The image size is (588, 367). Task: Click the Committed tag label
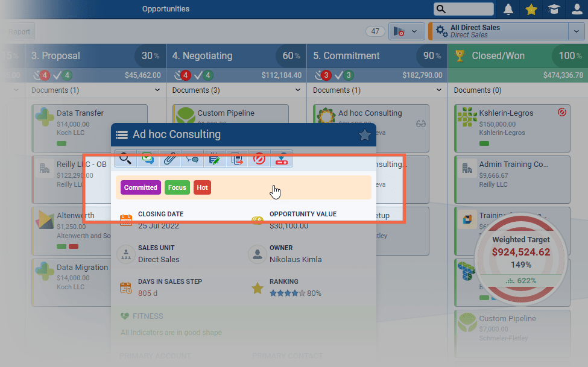pyautogui.click(x=141, y=187)
